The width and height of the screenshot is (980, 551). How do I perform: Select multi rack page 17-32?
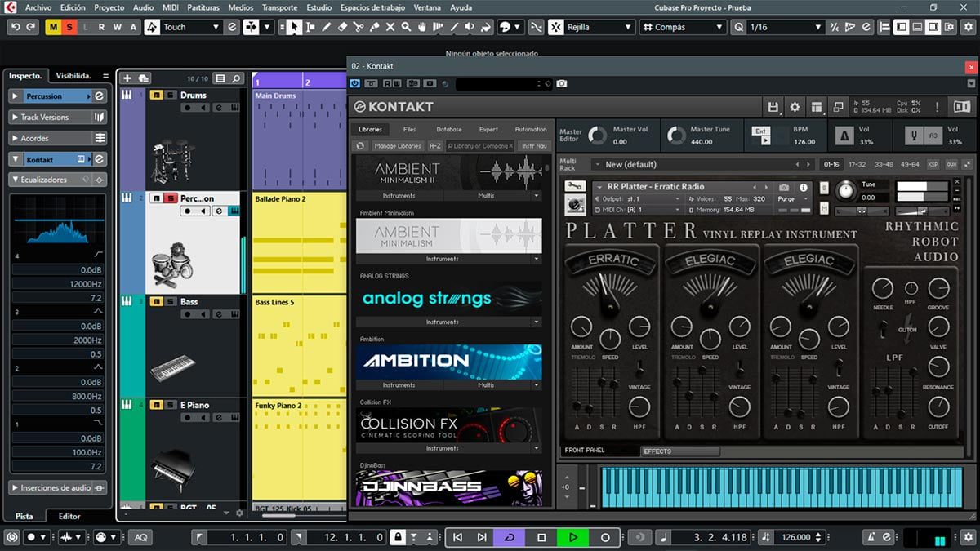[x=857, y=164]
